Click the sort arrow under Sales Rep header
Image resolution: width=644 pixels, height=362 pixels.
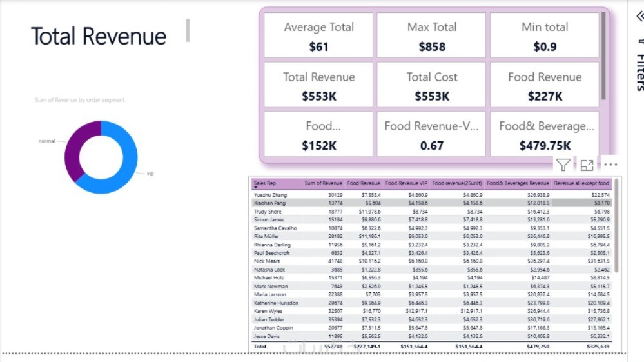256,188
